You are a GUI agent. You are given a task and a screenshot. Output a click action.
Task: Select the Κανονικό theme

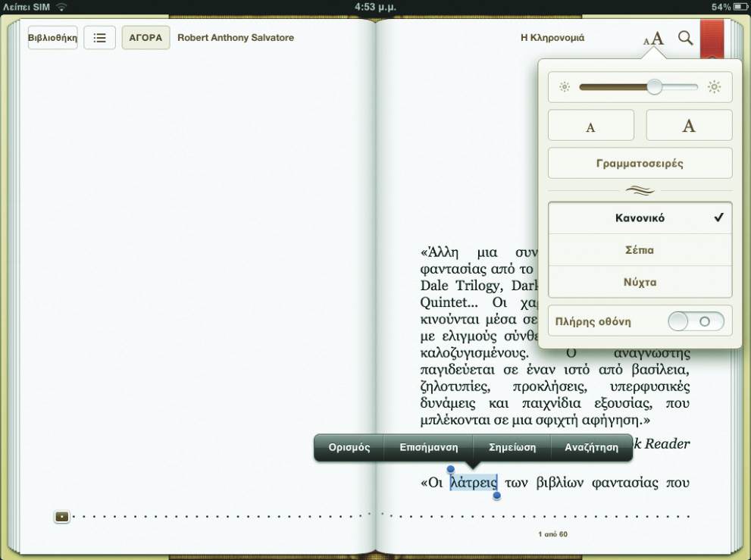(640, 218)
